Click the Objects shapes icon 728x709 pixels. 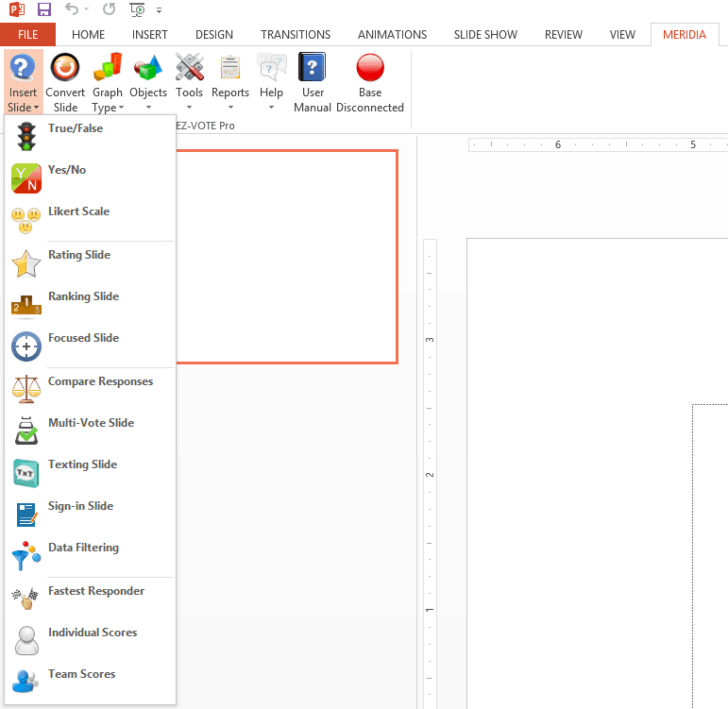coord(148,68)
